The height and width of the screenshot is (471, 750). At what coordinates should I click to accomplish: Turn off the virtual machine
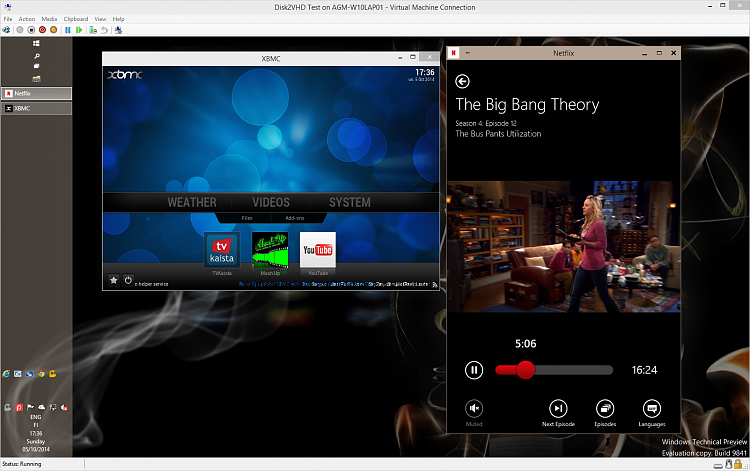[x=31, y=30]
